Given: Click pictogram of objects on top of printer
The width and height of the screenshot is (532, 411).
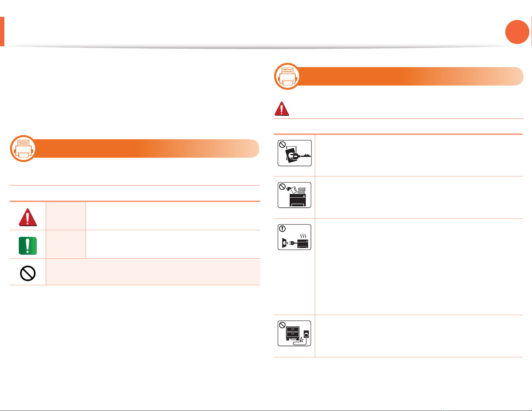Looking at the screenshot, I should tap(294, 195).
